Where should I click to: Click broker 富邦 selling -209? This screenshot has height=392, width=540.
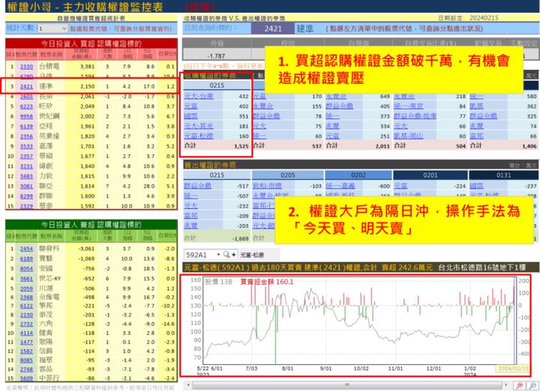(x=190, y=216)
